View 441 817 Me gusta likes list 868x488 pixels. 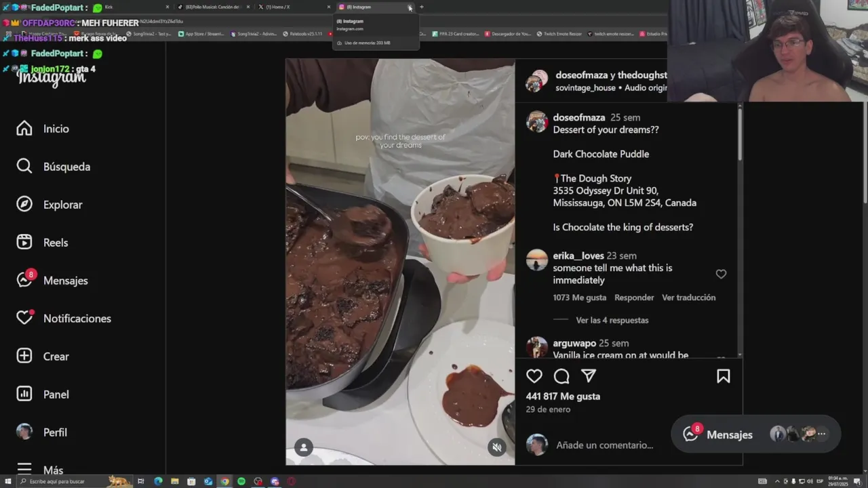coord(563,396)
